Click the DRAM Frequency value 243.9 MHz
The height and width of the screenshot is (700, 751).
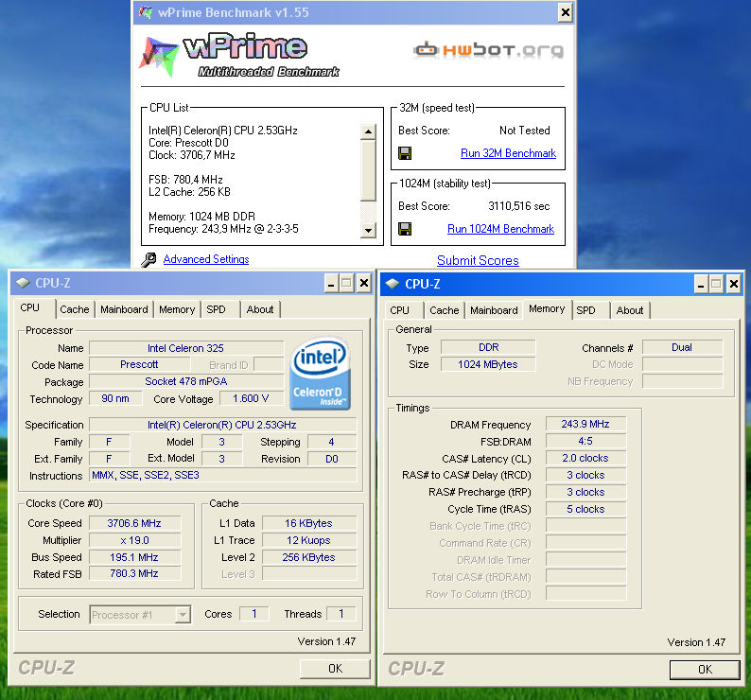[x=585, y=424]
